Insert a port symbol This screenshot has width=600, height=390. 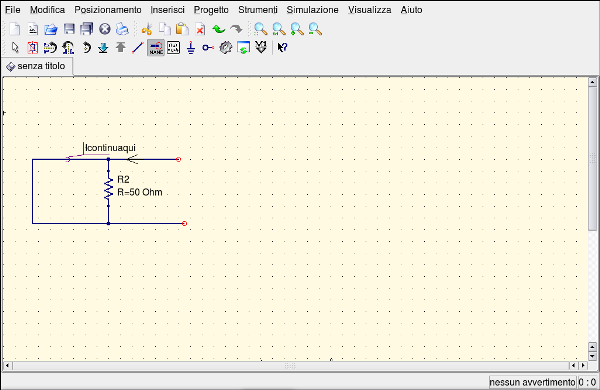point(208,47)
